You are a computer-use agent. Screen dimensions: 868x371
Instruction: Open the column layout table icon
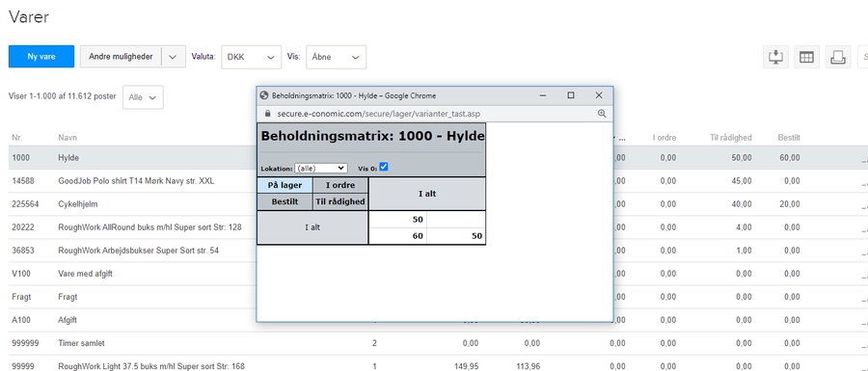pyautogui.click(x=806, y=57)
